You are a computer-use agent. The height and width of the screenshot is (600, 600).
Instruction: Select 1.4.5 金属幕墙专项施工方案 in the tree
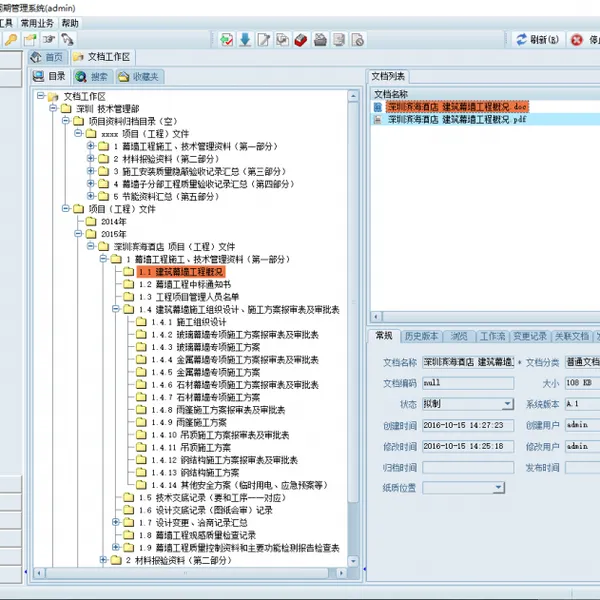click(206, 372)
